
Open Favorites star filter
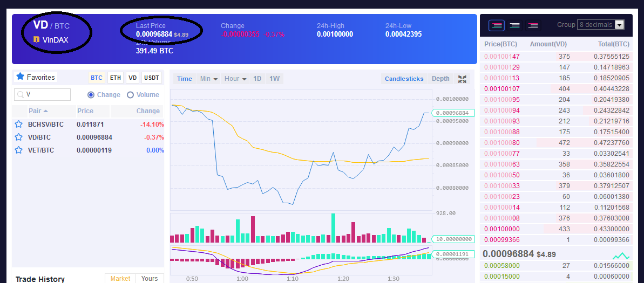tap(35, 77)
